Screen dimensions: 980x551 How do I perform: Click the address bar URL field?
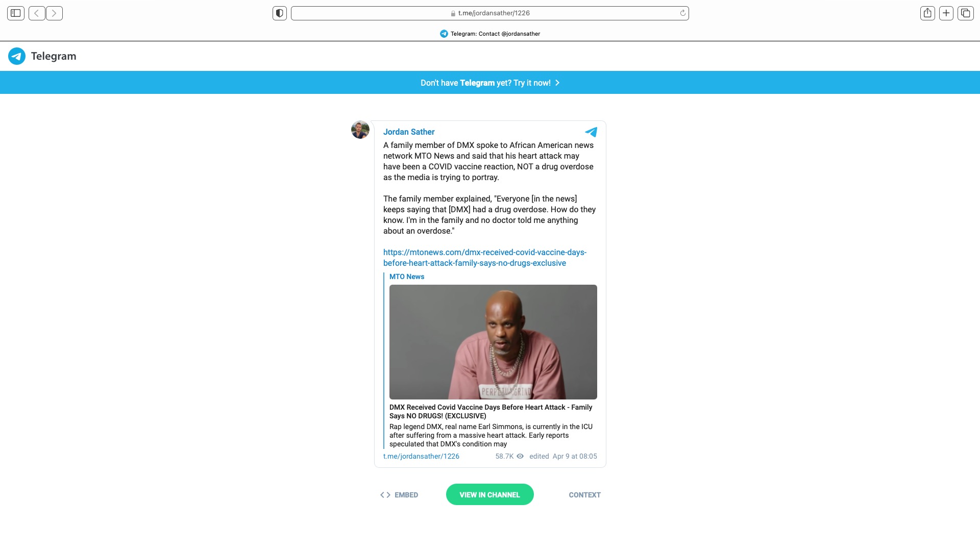tap(490, 13)
